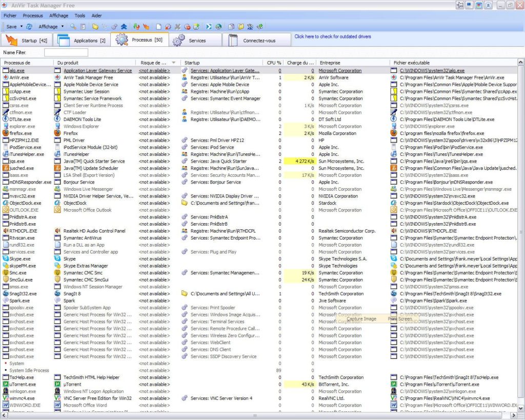Screen dimensions: 525x420
Task: Click the Outlook icon beside OUTLOOK.EXE
Action: point(5,210)
